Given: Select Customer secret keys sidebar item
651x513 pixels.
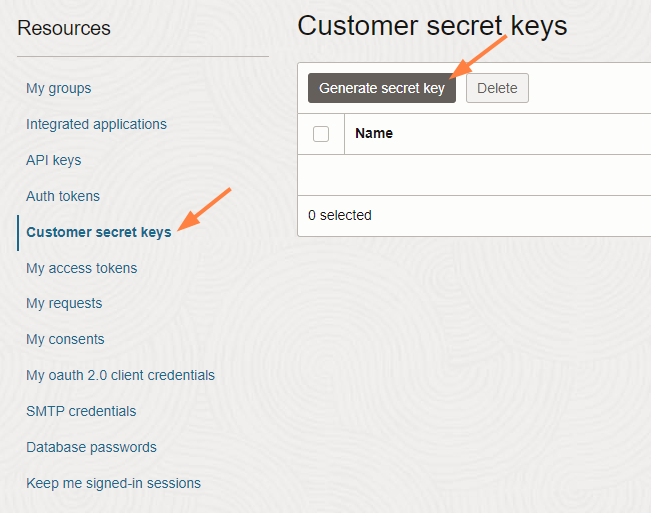Looking at the screenshot, I should coord(98,232).
